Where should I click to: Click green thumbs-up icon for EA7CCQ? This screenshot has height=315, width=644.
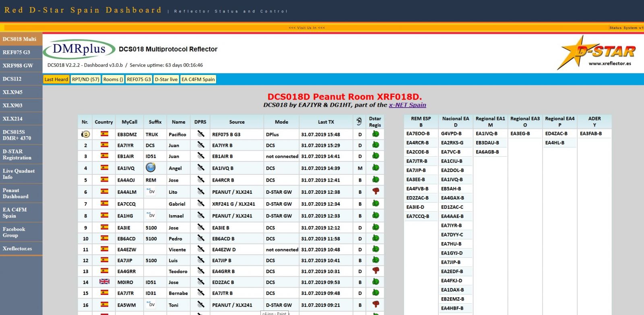(x=376, y=203)
